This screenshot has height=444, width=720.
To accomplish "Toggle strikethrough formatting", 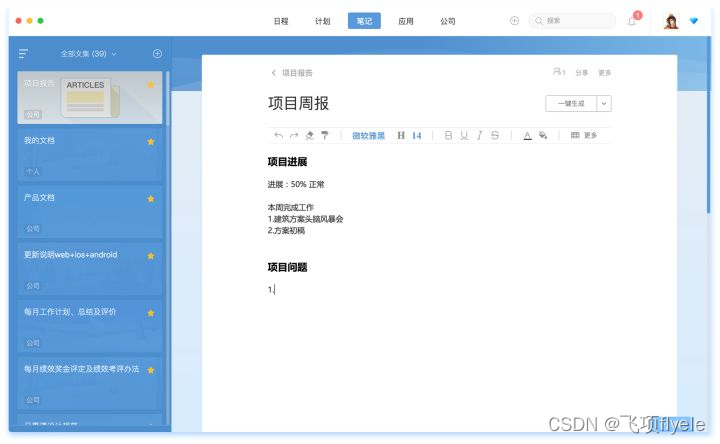I will click(495, 135).
